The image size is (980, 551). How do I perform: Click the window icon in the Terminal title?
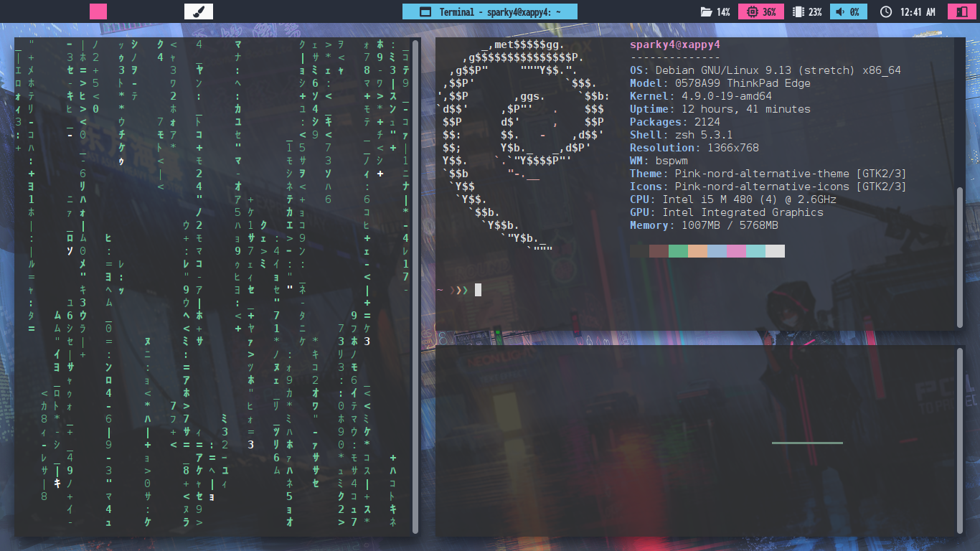[425, 12]
